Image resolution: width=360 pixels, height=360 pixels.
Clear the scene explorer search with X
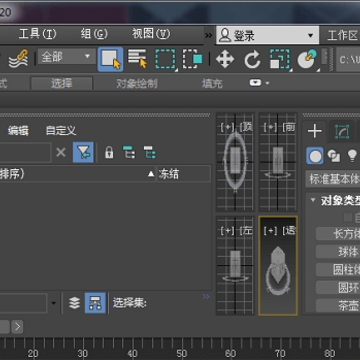click(61, 153)
